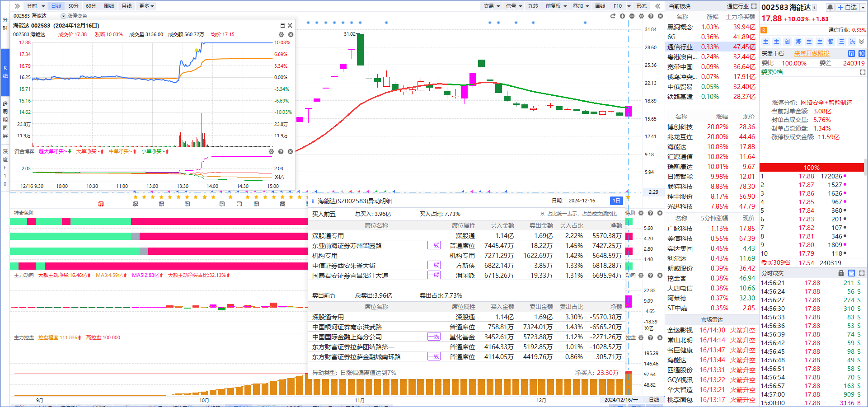Toggle 量 display in 买卖十档

[851, 53]
